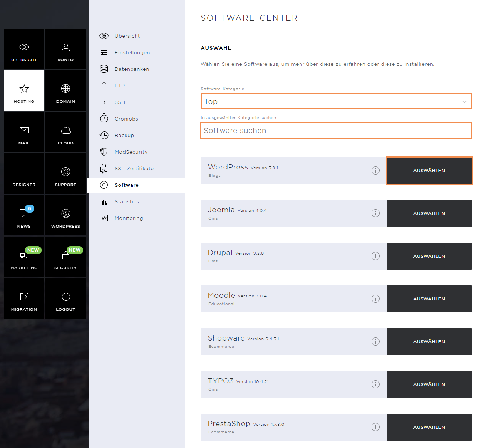Click the Shopware Version 6.4.5.1 entry text
The width and height of the screenshot is (487, 448).
click(x=243, y=338)
